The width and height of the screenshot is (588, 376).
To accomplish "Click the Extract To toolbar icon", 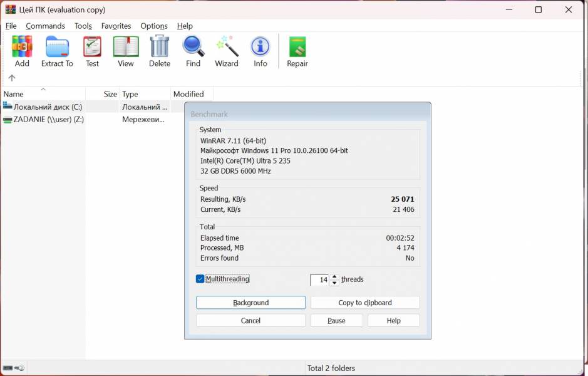I will click(57, 46).
